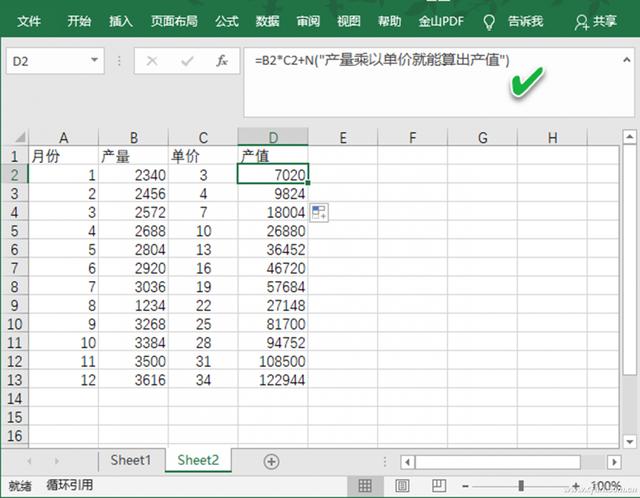Select column D header
Image resolution: width=640 pixels, height=498 pixels.
tap(273, 137)
